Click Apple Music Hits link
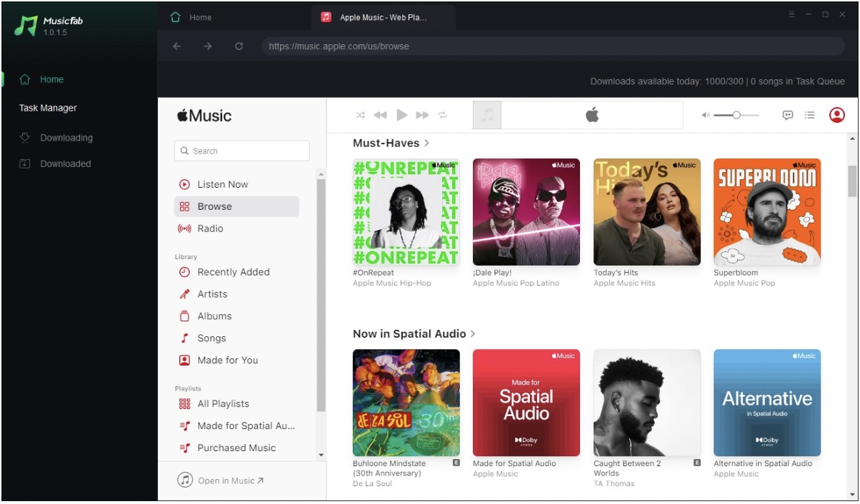Viewport: 860px width, 504px height. [624, 283]
